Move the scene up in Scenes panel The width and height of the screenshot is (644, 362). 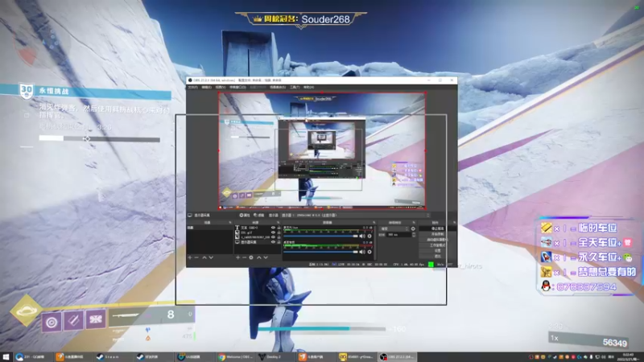click(x=204, y=257)
